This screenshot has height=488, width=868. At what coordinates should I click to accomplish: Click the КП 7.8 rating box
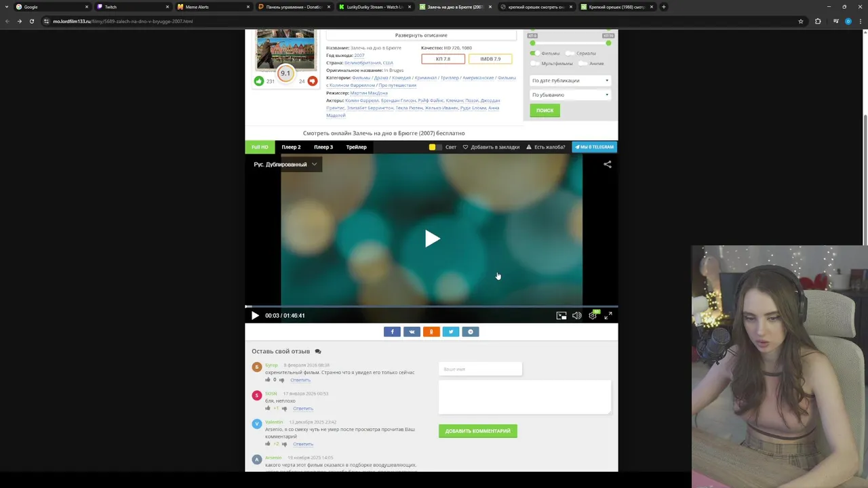pyautogui.click(x=443, y=59)
